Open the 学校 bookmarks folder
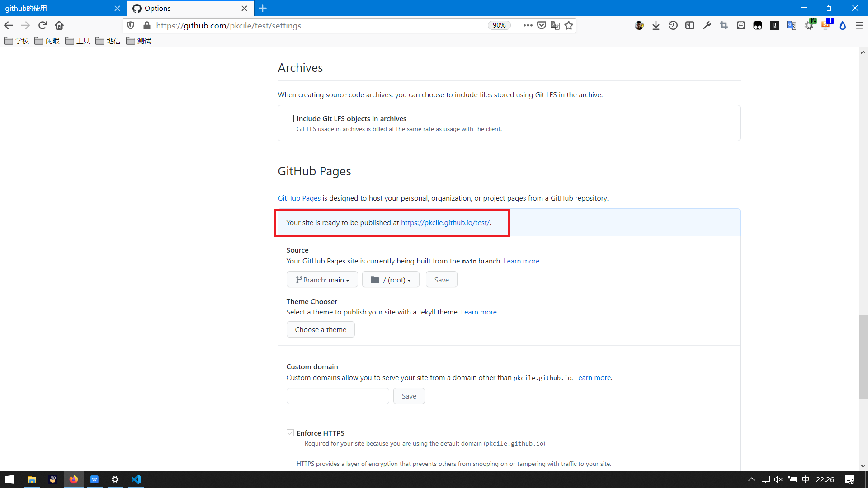This screenshot has height=488, width=868. (16, 41)
